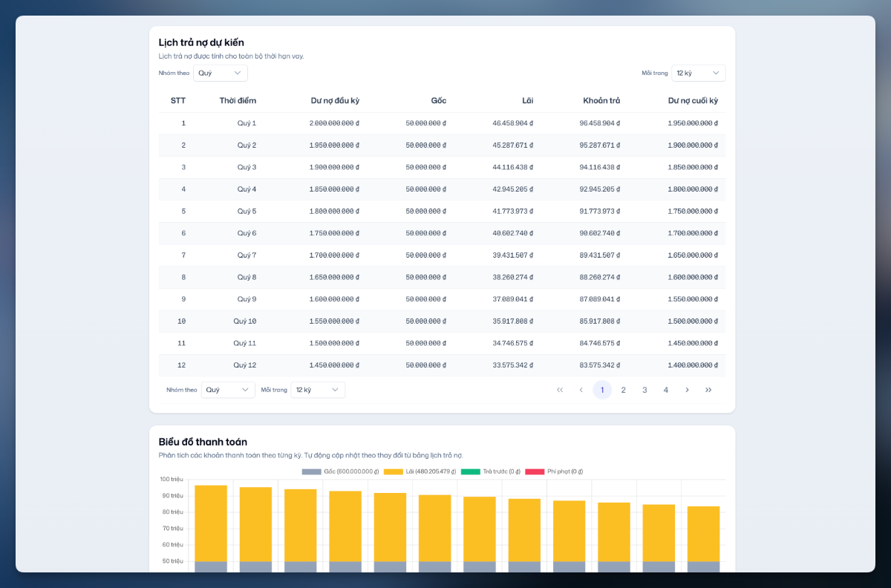Open the top 'Mỗi trang' 12 kỳ dropdown
The height and width of the screenshot is (588, 891).
tap(699, 73)
